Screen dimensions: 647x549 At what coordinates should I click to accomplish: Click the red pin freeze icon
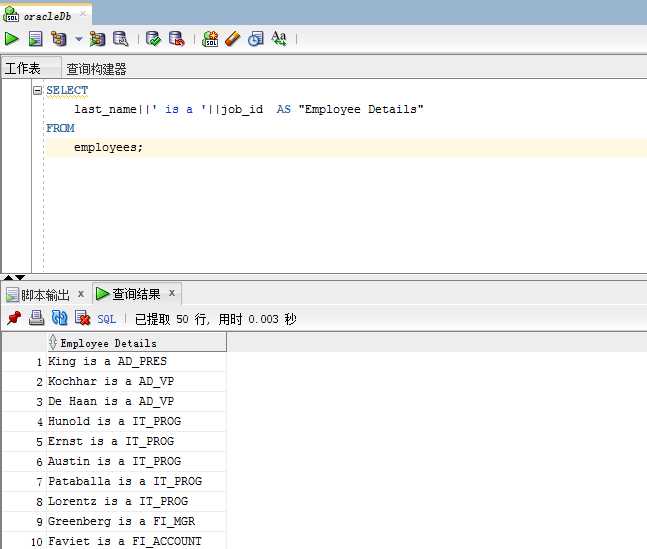click(14, 318)
